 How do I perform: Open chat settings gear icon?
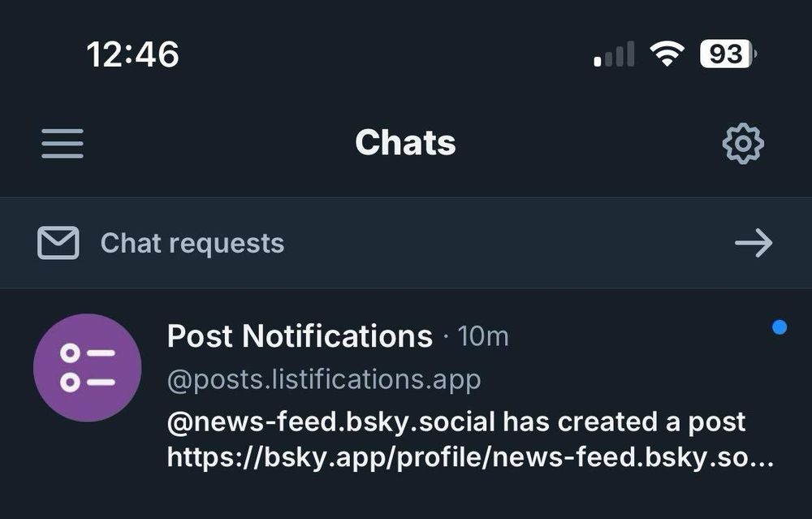pos(743,144)
